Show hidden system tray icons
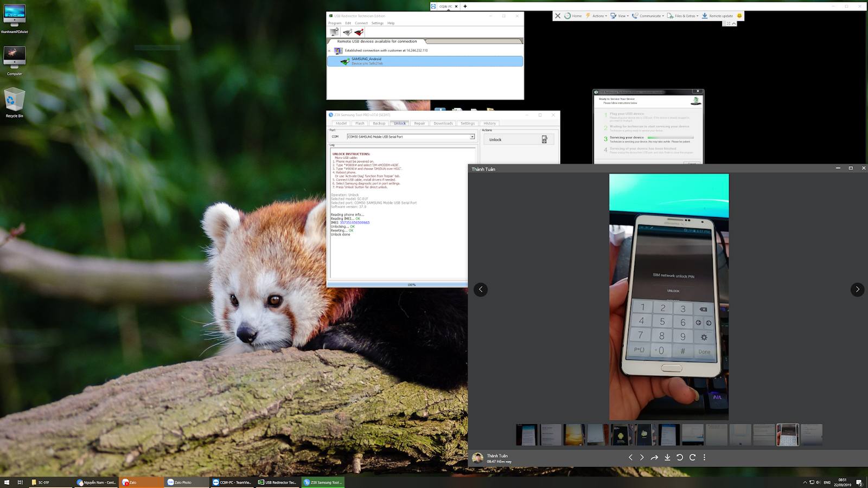 coord(805,482)
